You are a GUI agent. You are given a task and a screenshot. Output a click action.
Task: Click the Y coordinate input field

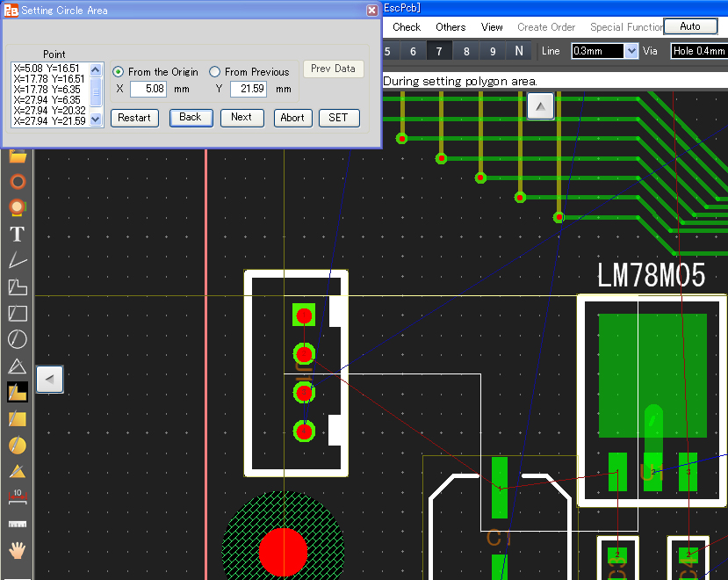point(249,89)
